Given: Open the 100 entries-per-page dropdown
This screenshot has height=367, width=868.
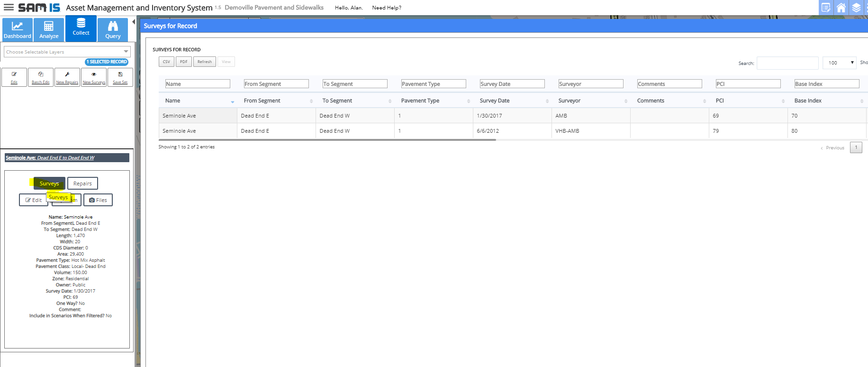Looking at the screenshot, I should click(x=839, y=63).
